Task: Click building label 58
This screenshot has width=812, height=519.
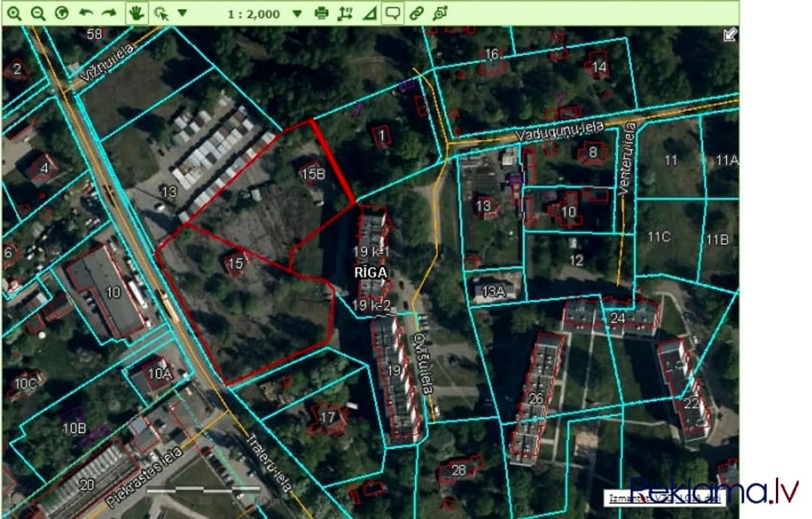Action: pyautogui.click(x=94, y=34)
